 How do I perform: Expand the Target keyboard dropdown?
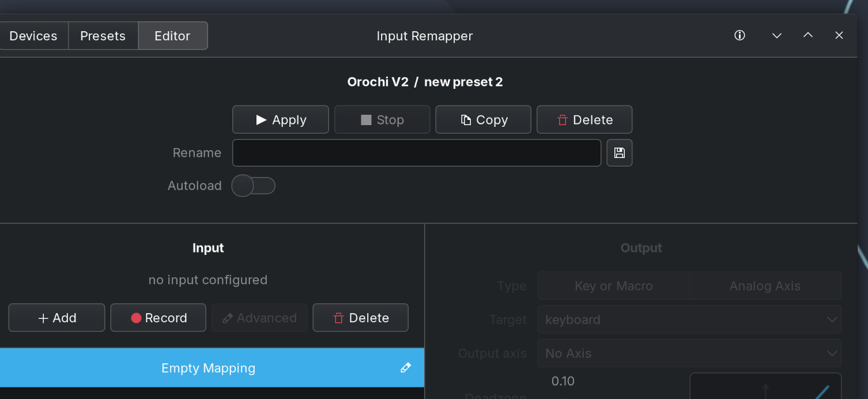pos(689,319)
